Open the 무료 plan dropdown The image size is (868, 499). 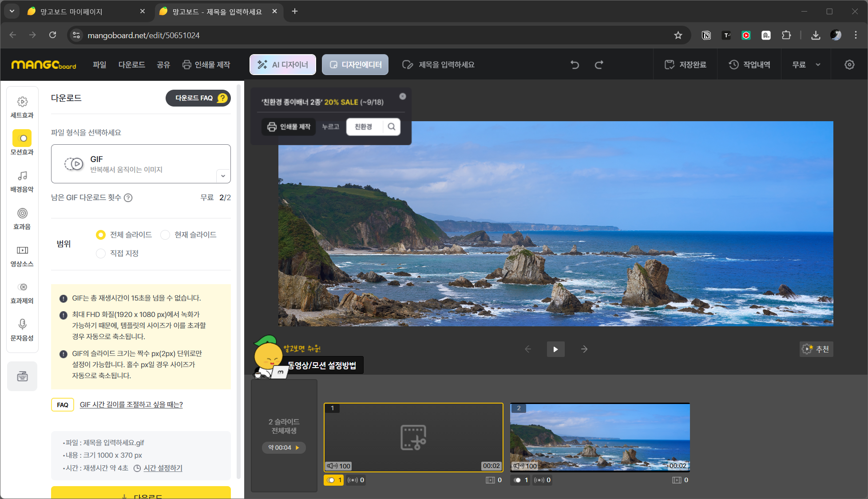point(806,65)
